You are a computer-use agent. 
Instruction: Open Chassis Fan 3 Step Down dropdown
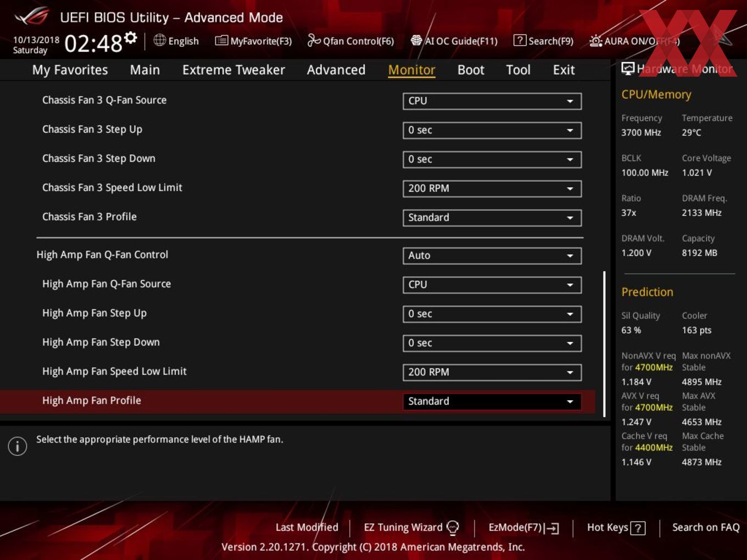pos(492,159)
